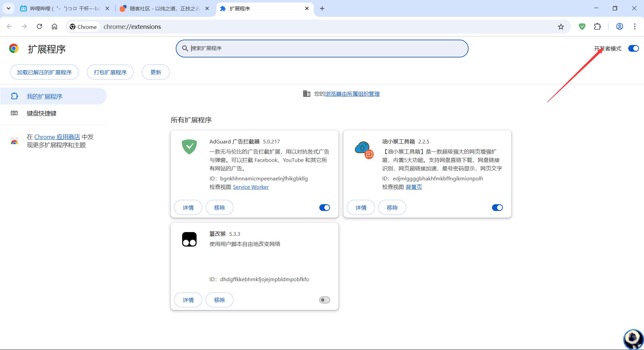Reload the page
The height and width of the screenshot is (350, 644).
(x=39, y=27)
